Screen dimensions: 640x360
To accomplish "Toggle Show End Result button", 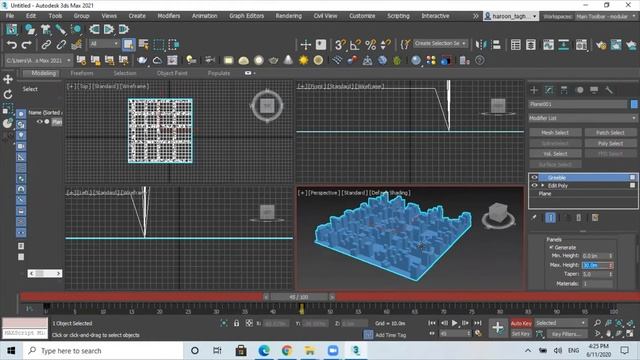I will point(550,218).
